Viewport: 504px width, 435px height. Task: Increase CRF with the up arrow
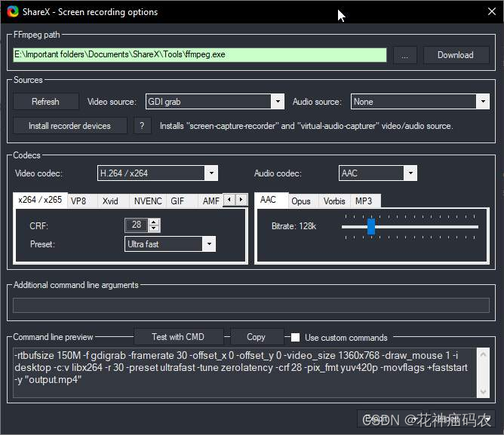(x=154, y=222)
